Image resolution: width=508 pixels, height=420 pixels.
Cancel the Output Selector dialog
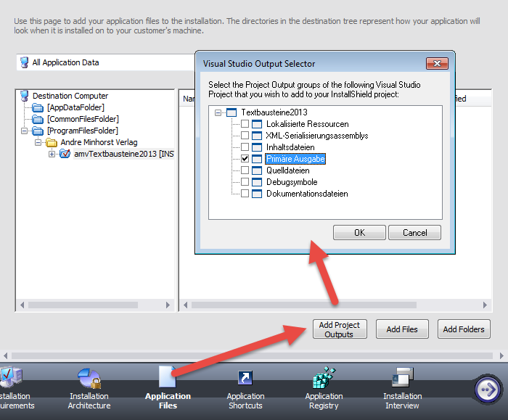pos(414,233)
